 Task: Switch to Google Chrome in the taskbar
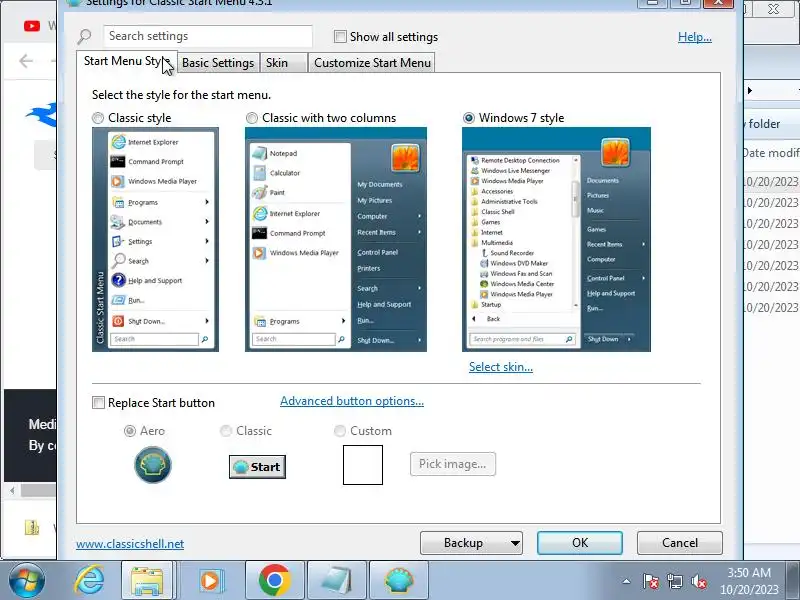(274, 581)
